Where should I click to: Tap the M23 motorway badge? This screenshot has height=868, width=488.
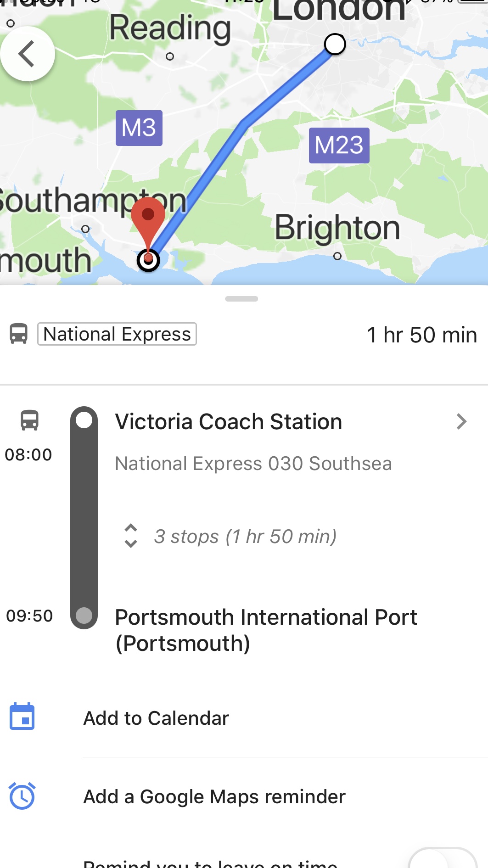point(339,146)
